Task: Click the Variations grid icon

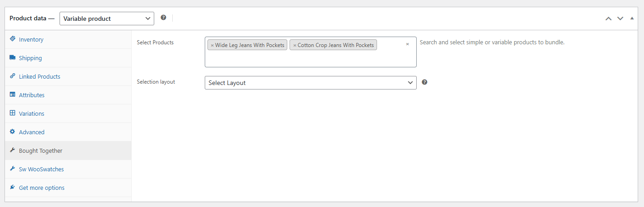Action: [13, 113]
